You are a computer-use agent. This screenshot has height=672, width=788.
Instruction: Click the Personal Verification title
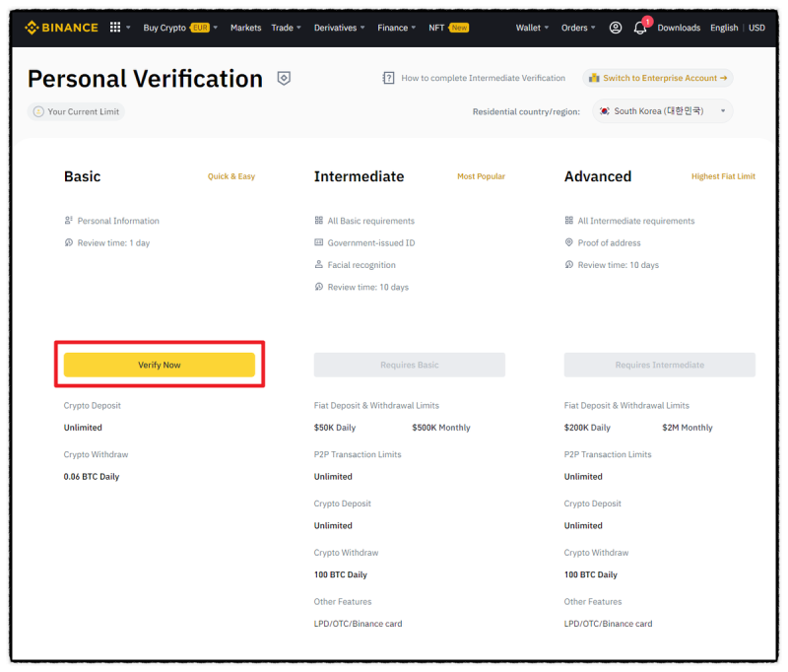coord(145,79)
